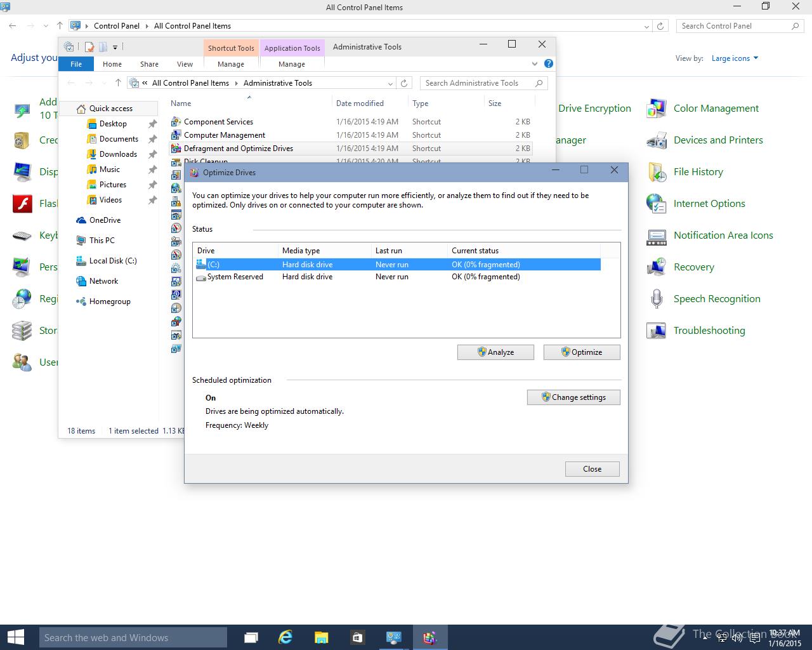
Task: Expand Administrative Tools address history dropdown
Action: pyautogui.click(x=390, y=83)
